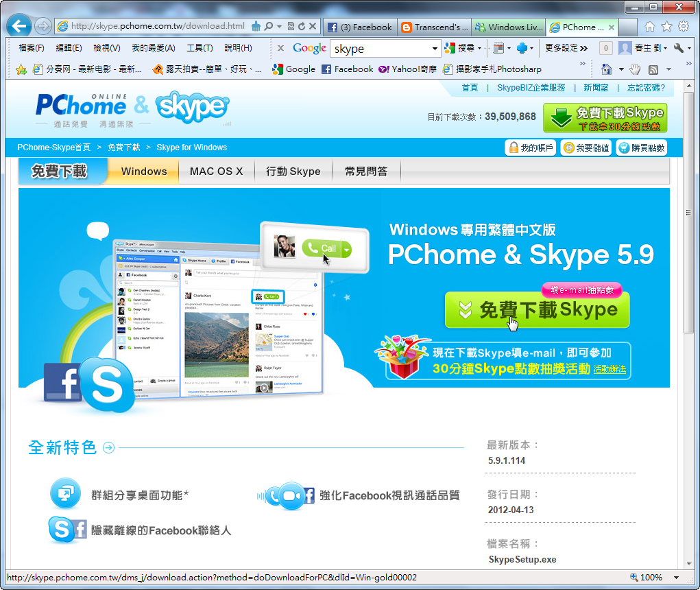Click the hand icon in command bar

(634, 69)
